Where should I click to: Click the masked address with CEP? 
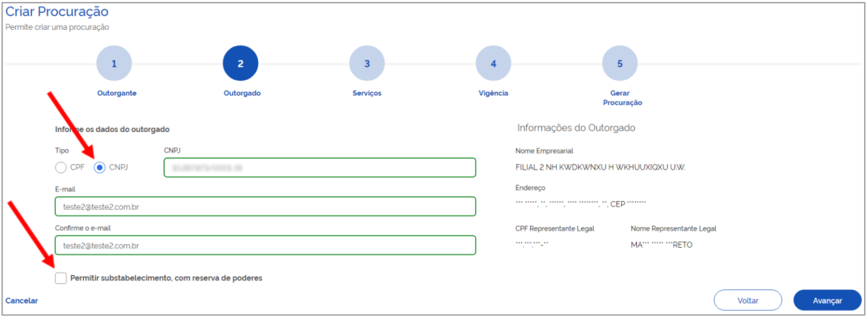click(x=581, y=204)
